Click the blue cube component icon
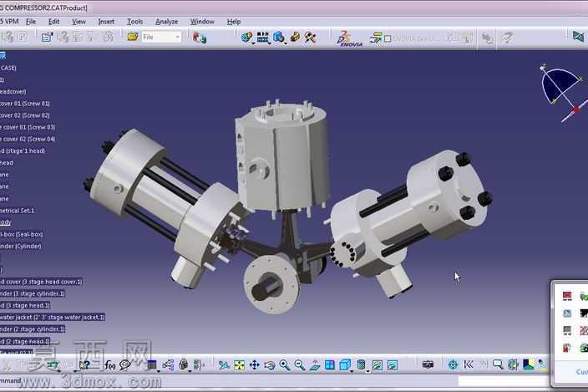Viewport: 588px width, 392px height. pos(279,37)
